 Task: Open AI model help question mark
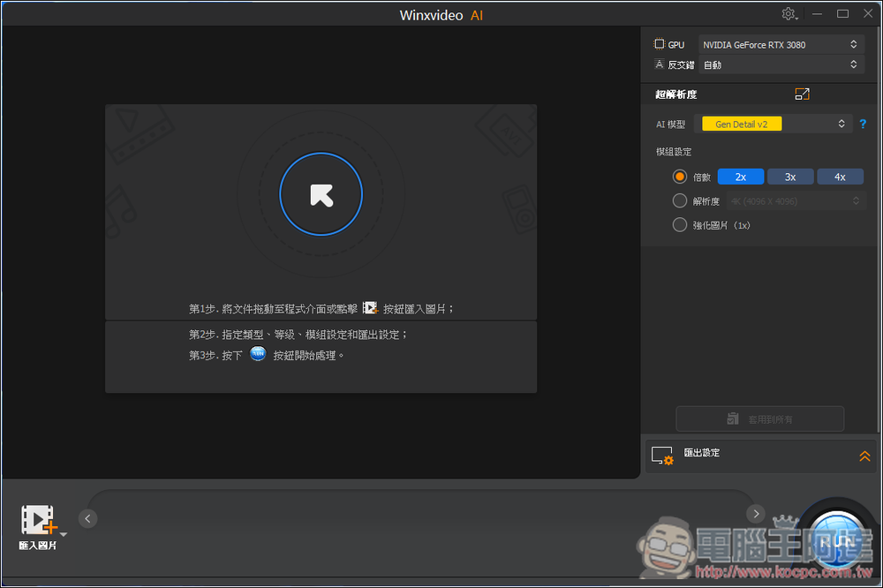click(863, 124)
